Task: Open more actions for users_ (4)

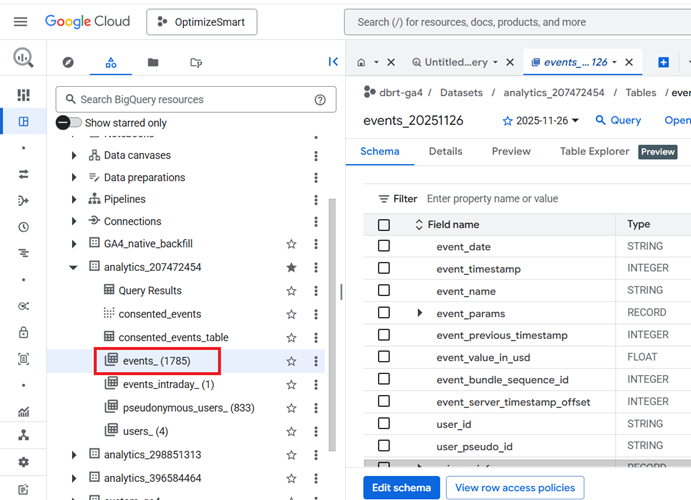Action: [316, 431]
